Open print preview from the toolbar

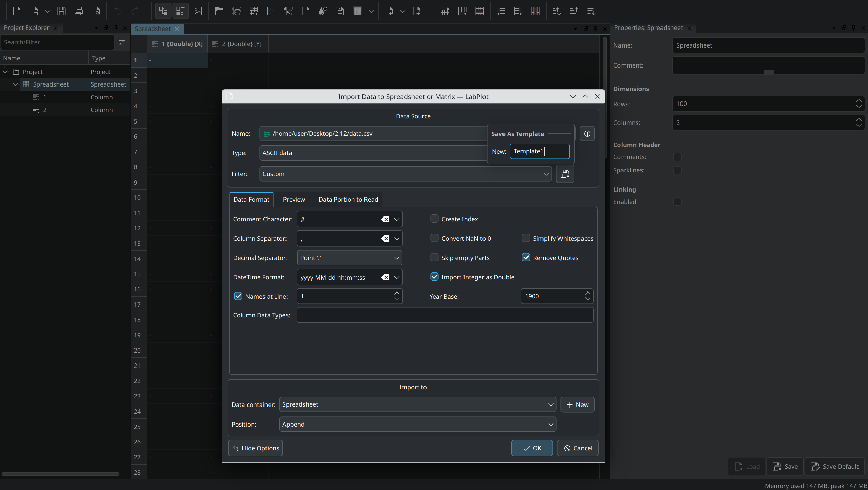click(96, 11)
